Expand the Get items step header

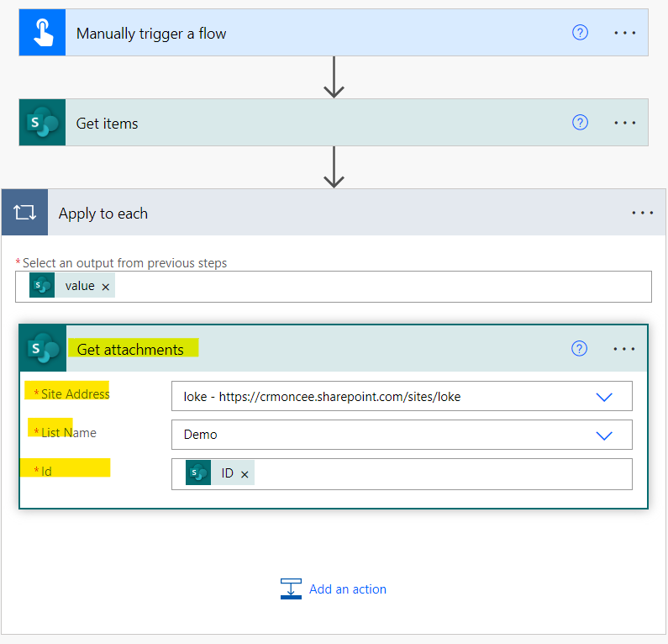(334, 123)
